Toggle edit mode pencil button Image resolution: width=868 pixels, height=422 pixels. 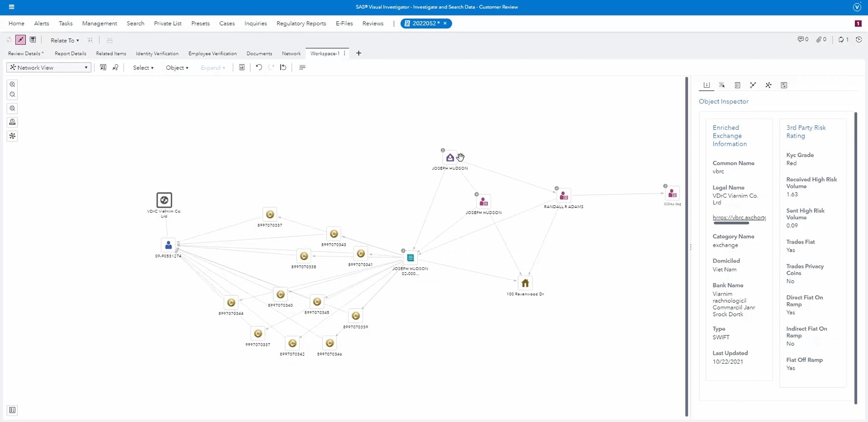pos(20,40)
